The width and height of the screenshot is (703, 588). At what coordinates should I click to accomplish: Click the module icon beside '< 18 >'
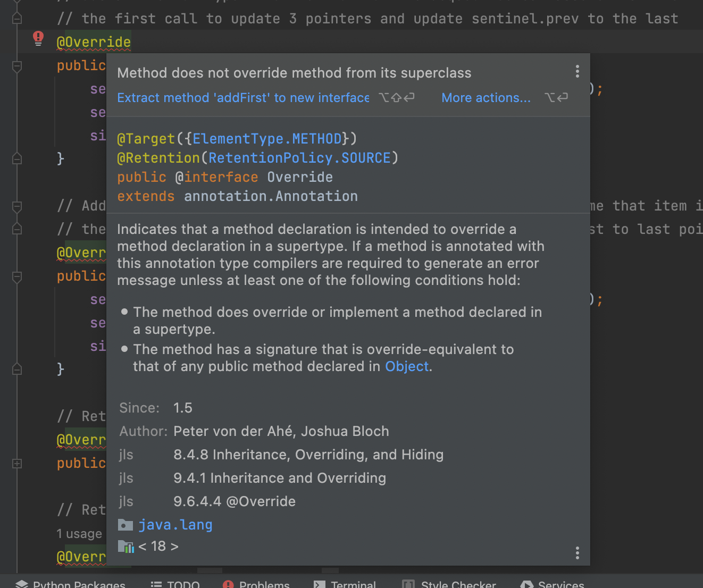click(125, 546)
